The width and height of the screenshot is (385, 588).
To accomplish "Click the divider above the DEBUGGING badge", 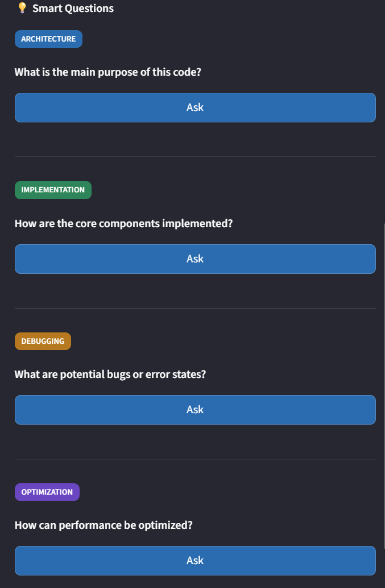I will 195,308.
